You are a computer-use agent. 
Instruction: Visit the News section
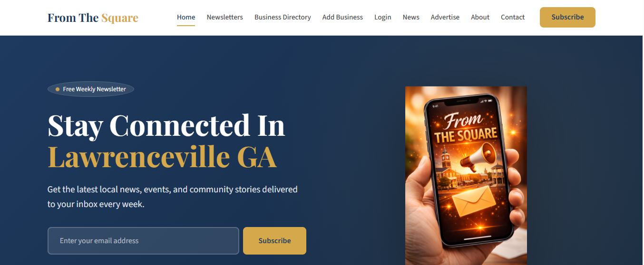[411, 17]
